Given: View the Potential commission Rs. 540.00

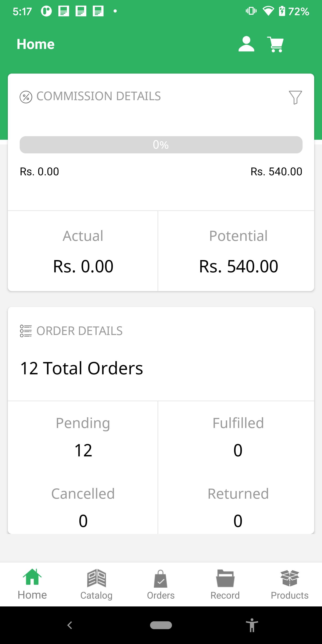Looking at the screenshot, I should click(x=238, y=266).
